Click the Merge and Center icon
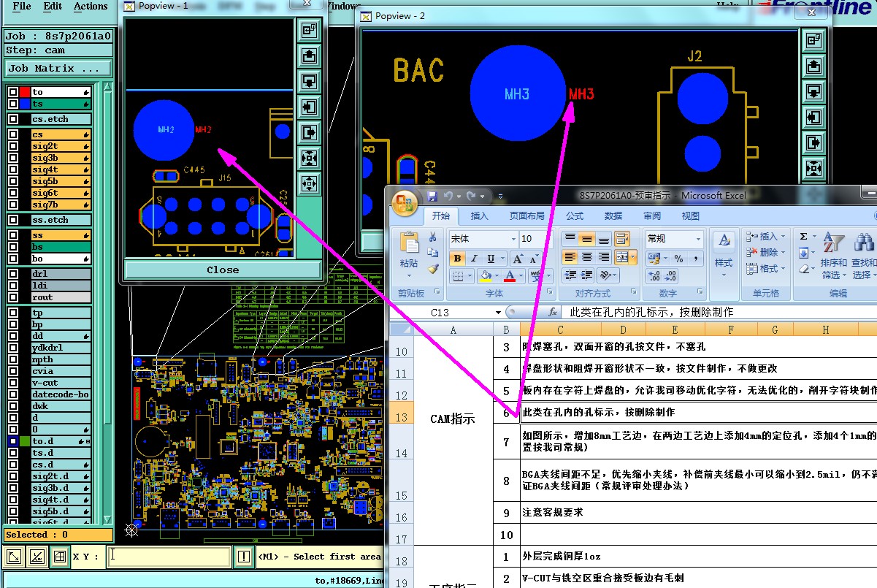The width and height of the screenshot is (877, 588). [x=622, y=257]
